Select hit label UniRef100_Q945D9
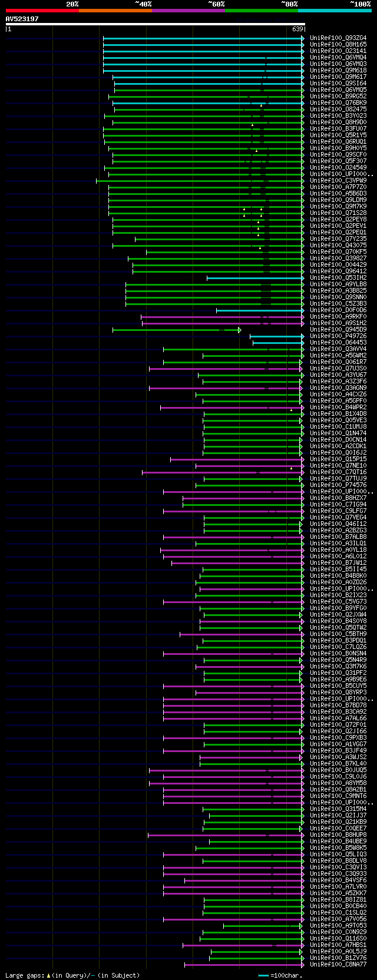Screen dimensions: 377x980 click(338, 330)
